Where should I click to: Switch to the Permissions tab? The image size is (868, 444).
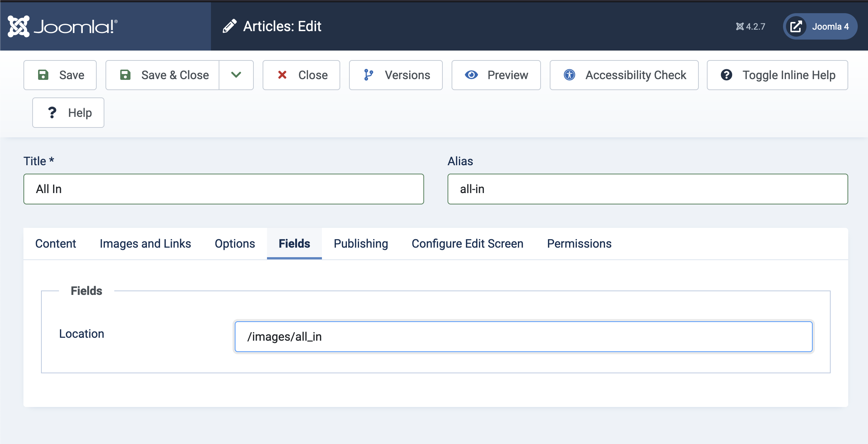pyautogui.click(x=579, y=244)
